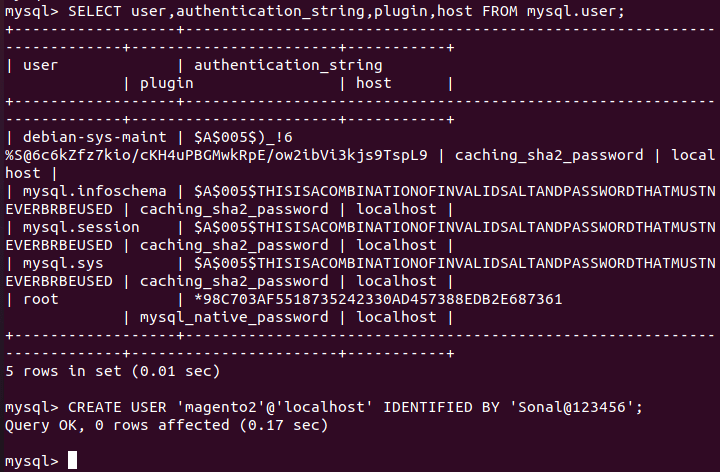Viewport: 720px width, 472px height.
Task: Click the mysql.infoschema user entry
Action: pyautogui.click(x=95, y=191)
